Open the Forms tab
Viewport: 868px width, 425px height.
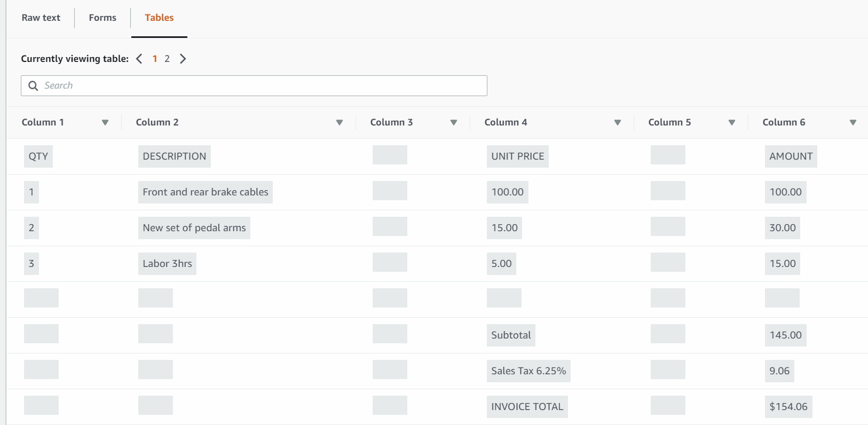(x=102, y=18)
